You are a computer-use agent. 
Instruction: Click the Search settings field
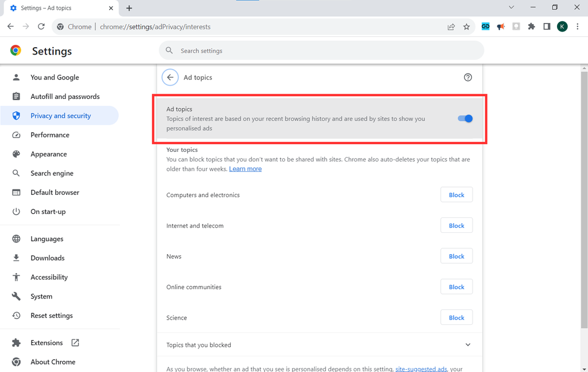pyautogui.click(x=322, y=51)
